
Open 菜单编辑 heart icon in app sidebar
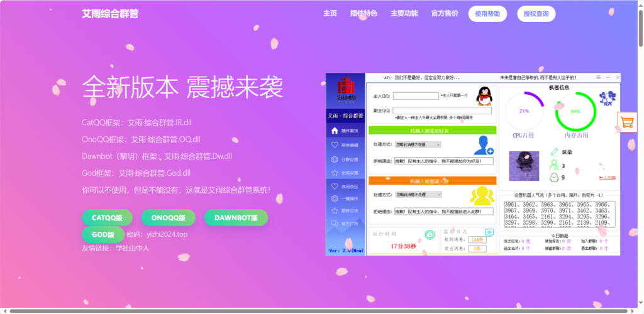tap(335, 145)
